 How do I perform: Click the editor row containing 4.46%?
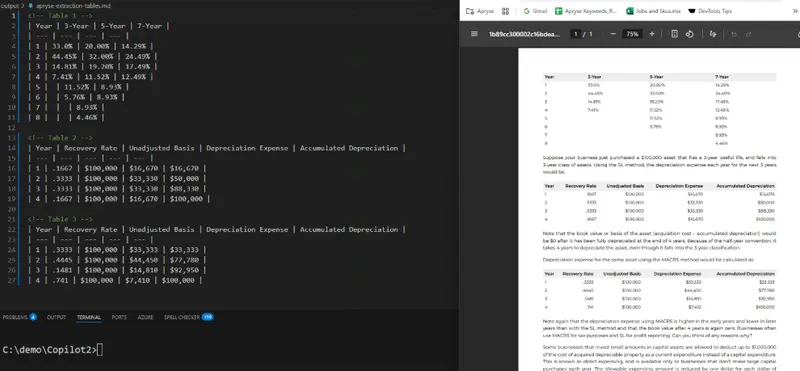click(x=66, y=117)
